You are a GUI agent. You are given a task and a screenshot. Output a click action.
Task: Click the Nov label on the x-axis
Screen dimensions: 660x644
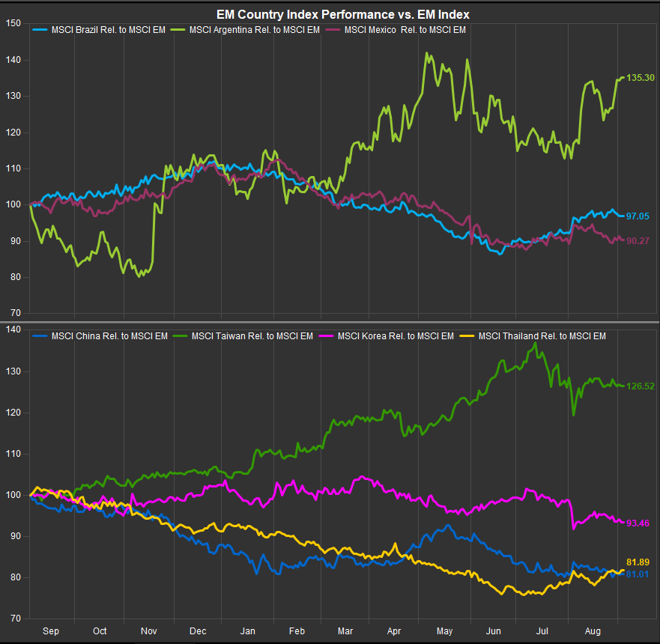point(148,631)
